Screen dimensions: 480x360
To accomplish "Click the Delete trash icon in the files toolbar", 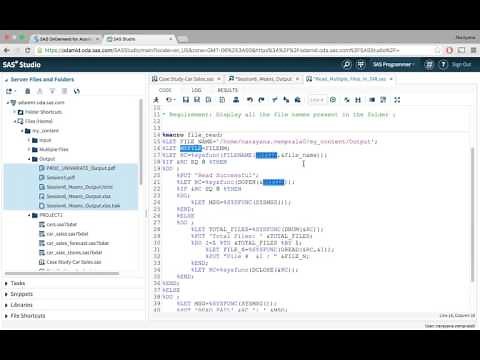I will click(28, 91).
